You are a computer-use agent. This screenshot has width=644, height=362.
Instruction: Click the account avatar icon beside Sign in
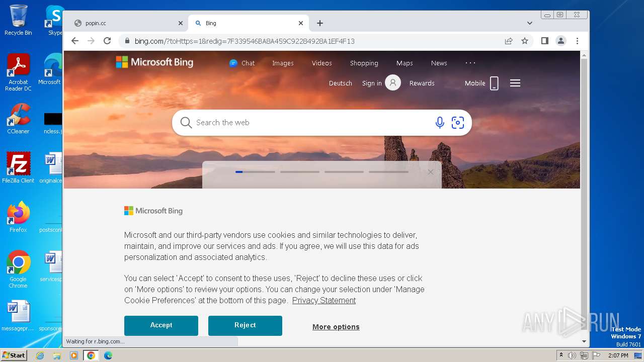point(393,83)
